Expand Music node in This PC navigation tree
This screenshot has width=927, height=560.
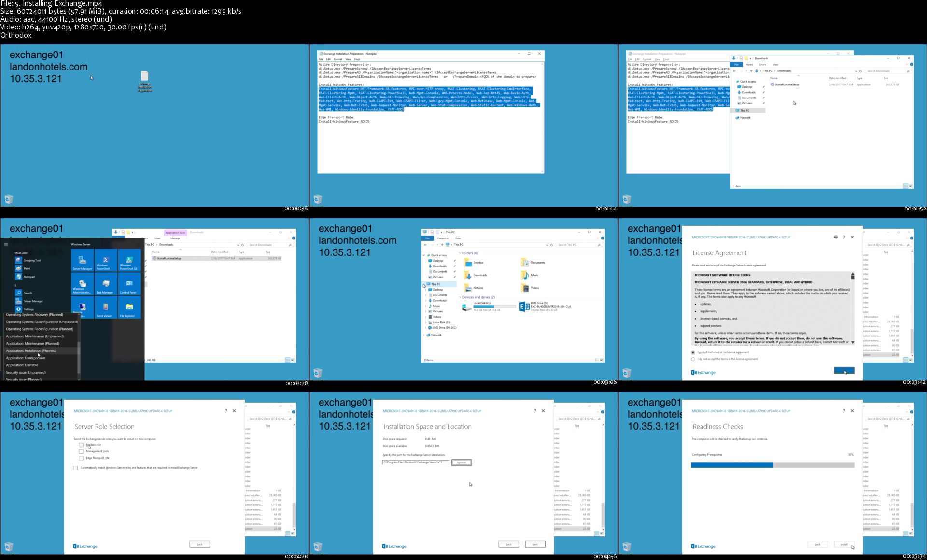coord(425,306)
